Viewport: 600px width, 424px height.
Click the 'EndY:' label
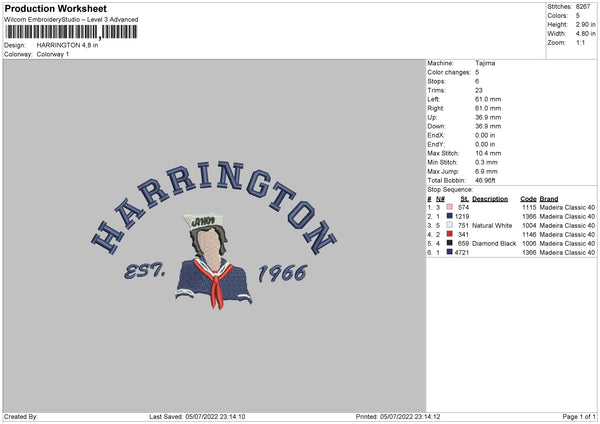point(436,144)
